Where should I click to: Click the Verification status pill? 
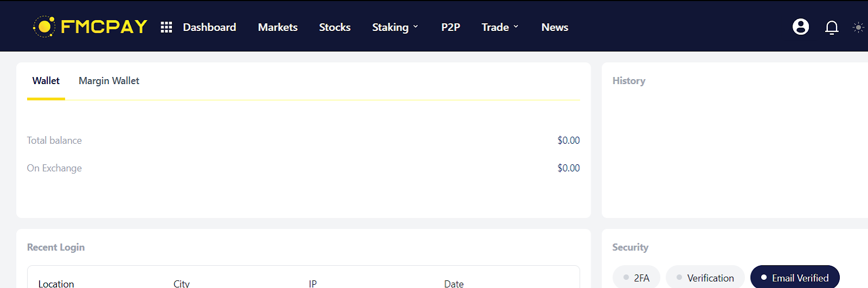point(705,278)
